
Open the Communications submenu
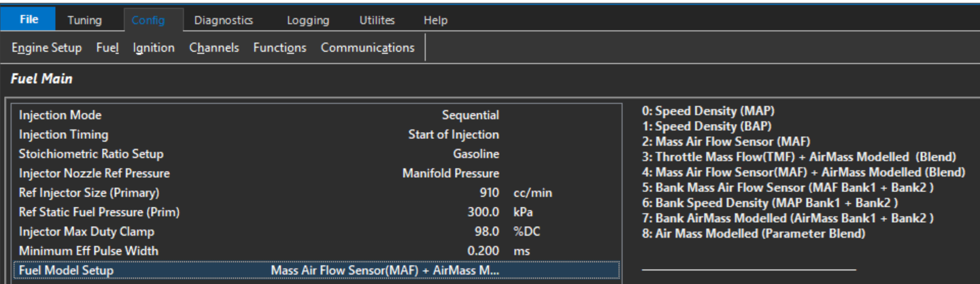pyautogui.click(x=367, y=48)
